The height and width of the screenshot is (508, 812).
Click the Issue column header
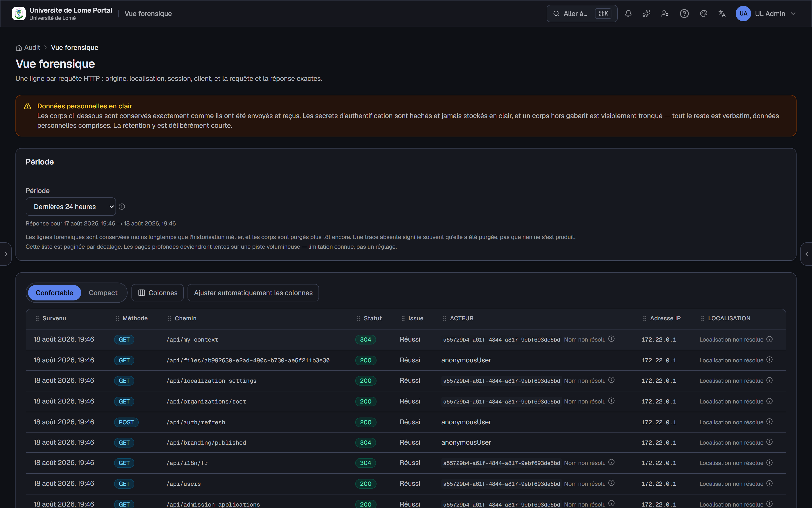416,318
